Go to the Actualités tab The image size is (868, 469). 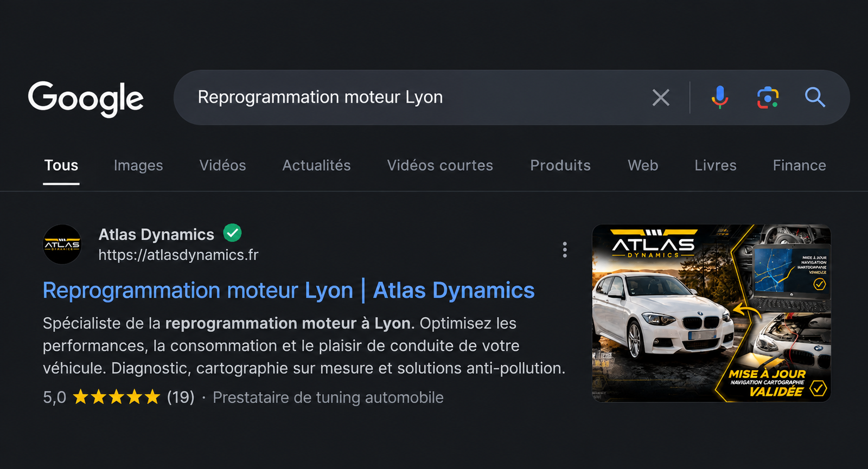316,165
